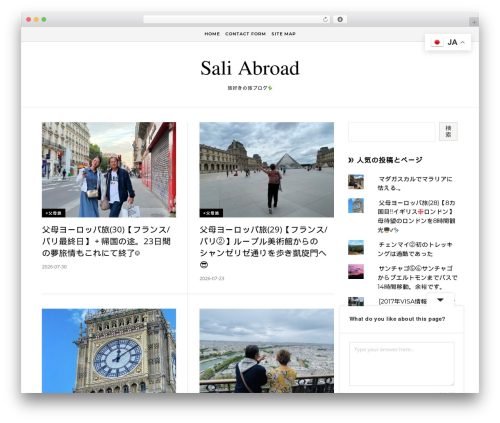Click Chiang Mai popular post thumbnail
500x423 pixels.
coord(356,247)
